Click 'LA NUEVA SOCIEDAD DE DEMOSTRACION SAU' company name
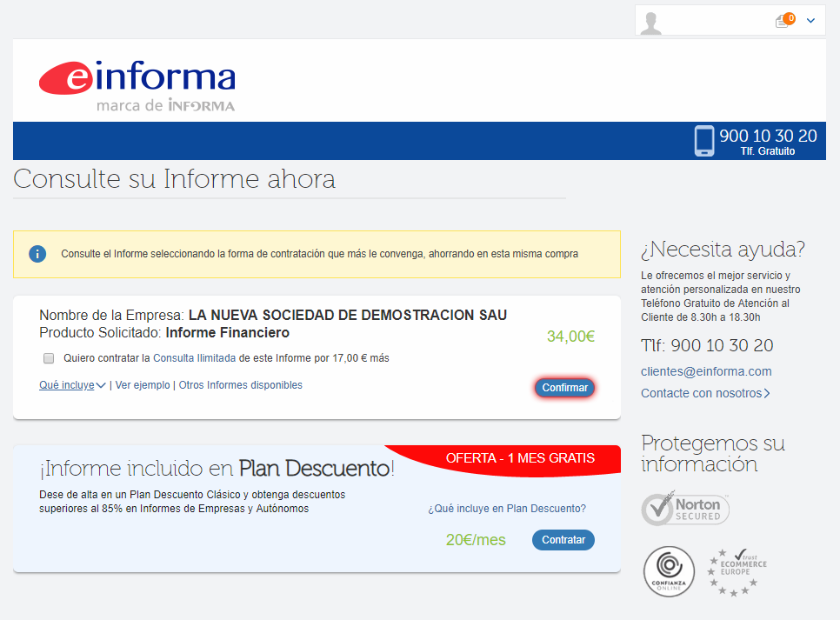The image size is (840, 620). click(x=348, y=315)
